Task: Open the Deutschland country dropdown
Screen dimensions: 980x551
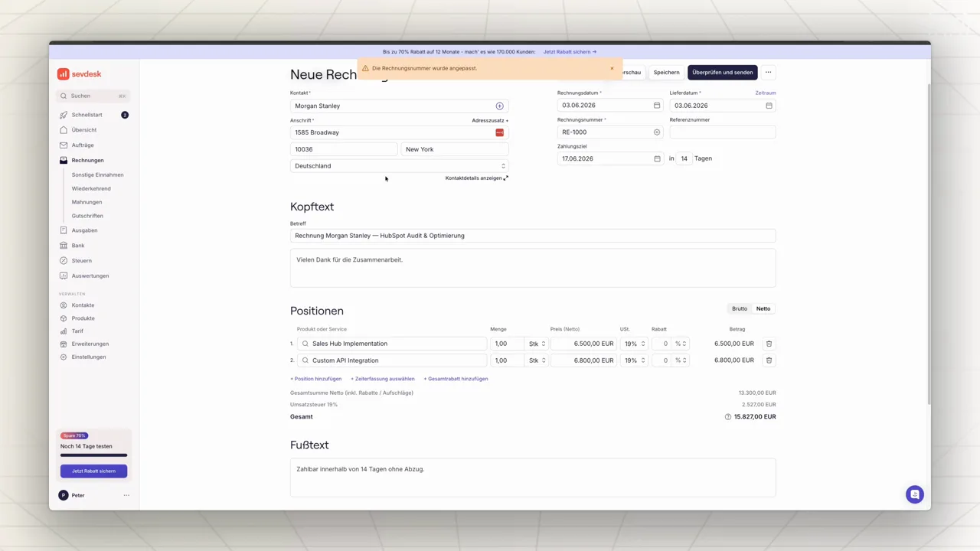Action: [399, 166]
